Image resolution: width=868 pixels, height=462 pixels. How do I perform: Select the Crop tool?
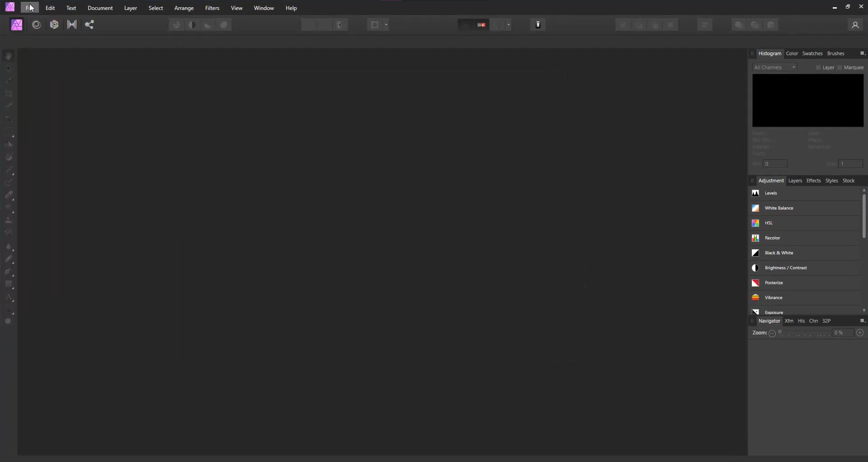point(9,94)
